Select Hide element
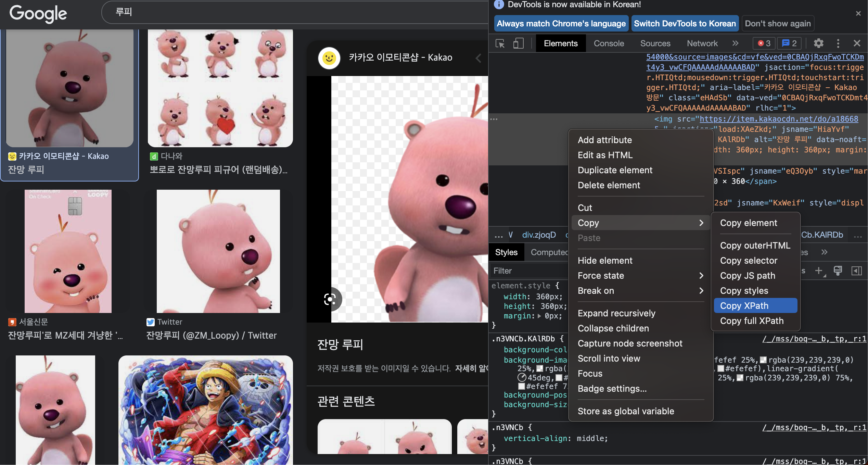 641,261
